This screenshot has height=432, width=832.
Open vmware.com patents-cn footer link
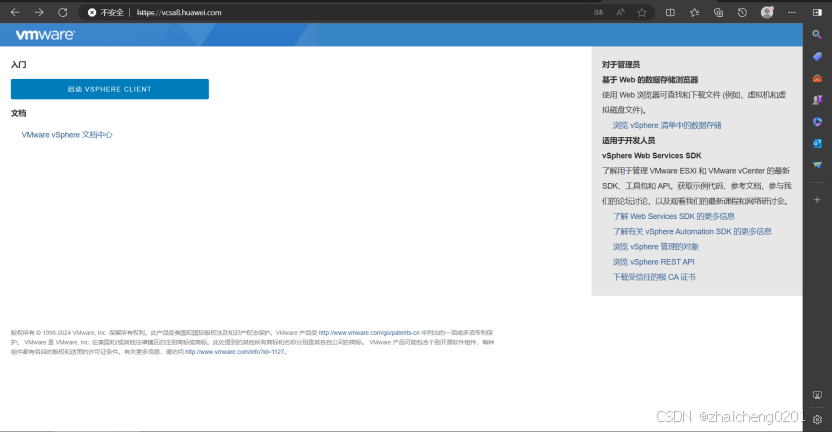(369, 333)
